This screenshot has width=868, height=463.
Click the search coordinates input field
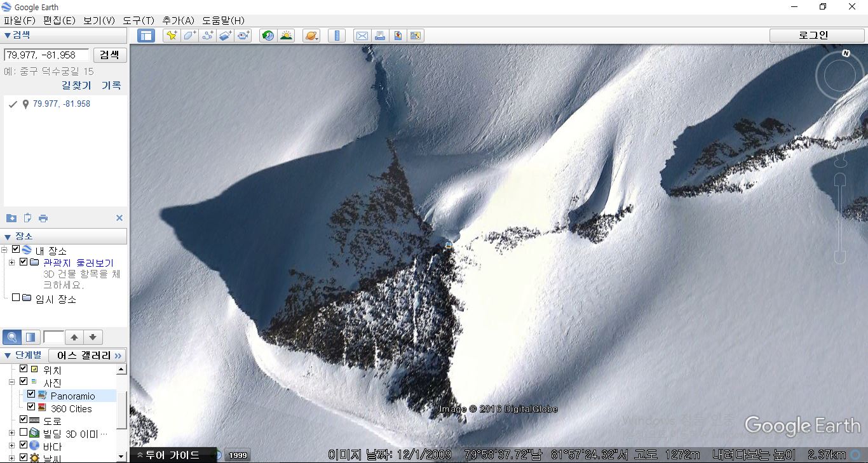pos(46,55)
